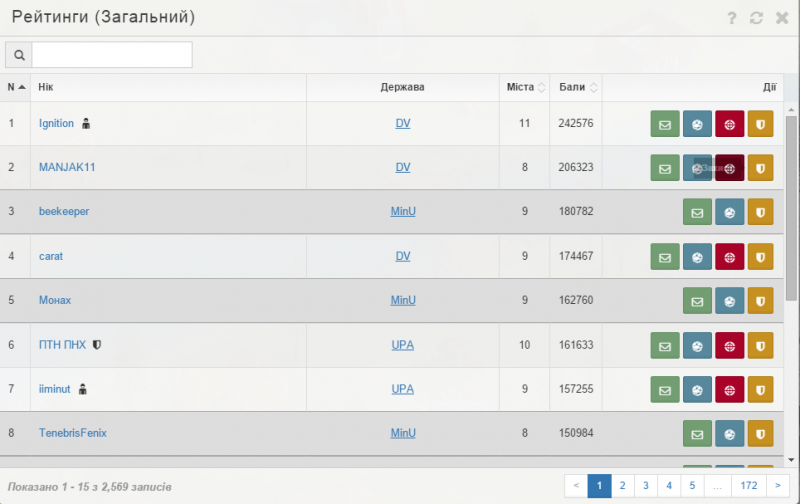Viewport: 800px width, 504px height.
Task: Go to next page with arrow
Action: pyautogui.click(x=778, y=486)
